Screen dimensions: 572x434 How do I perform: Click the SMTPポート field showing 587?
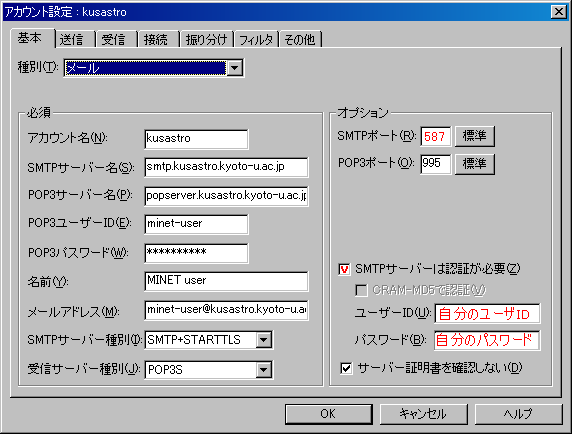click(x=436, y=136)
